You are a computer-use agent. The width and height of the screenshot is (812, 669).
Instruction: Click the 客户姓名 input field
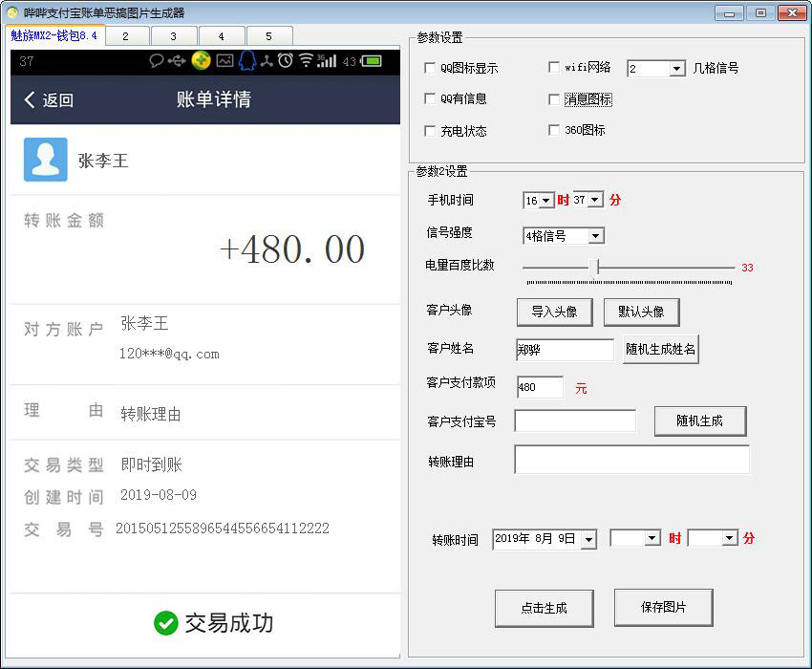565,351
